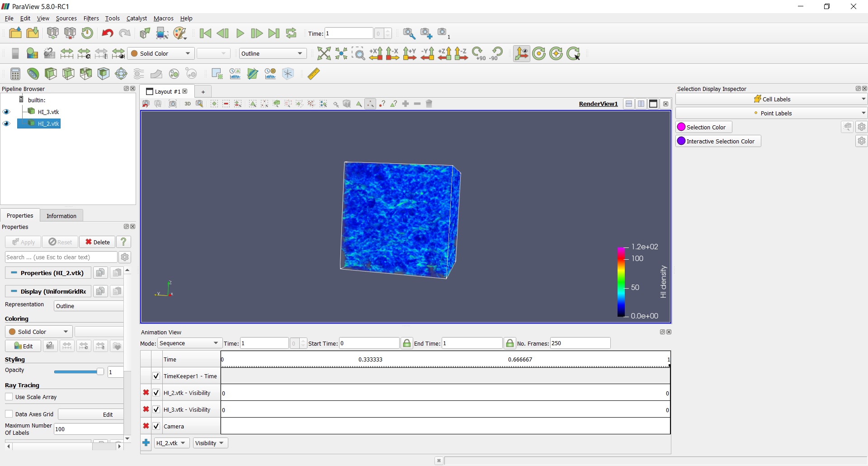This screenshot has height=466, width=868.
Task: Expand the animation Mode Sequence dropdown
Action: [189, 343]
